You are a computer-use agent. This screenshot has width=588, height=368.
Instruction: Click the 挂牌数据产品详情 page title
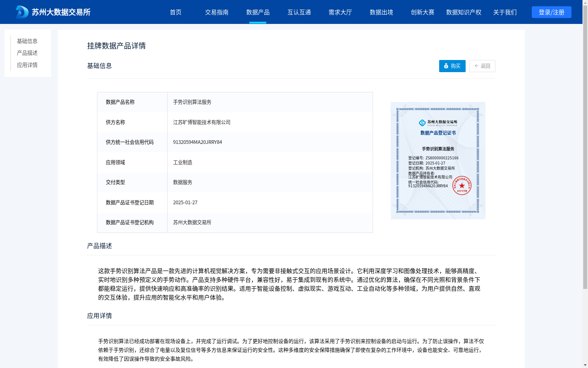pos(116,46)
